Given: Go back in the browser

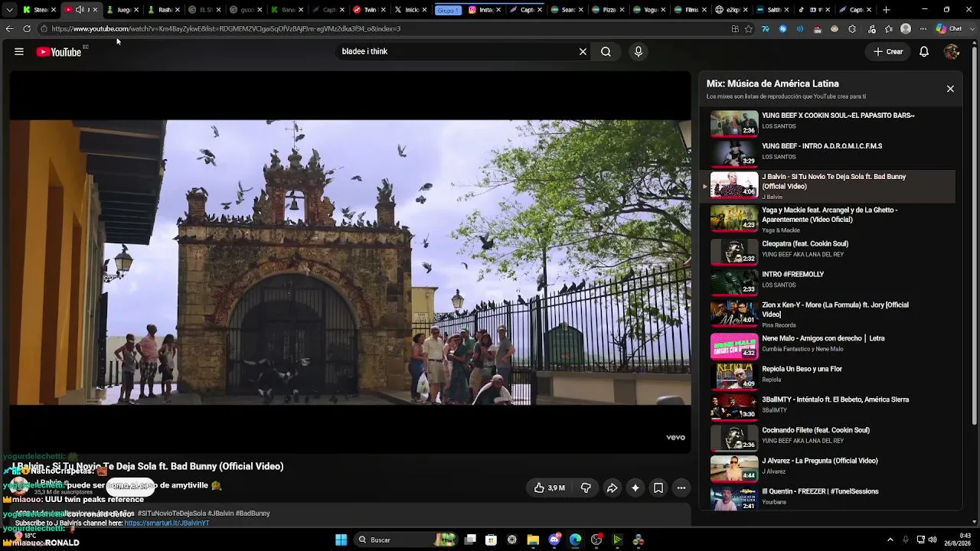Looking at the screenshot, I should point(9,29).
